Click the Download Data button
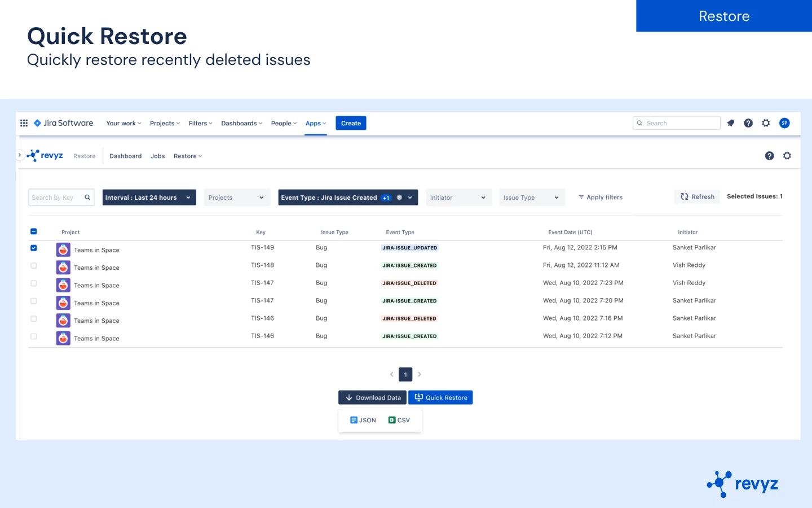This screenshot has height=508, width=812. pos(372,397)
